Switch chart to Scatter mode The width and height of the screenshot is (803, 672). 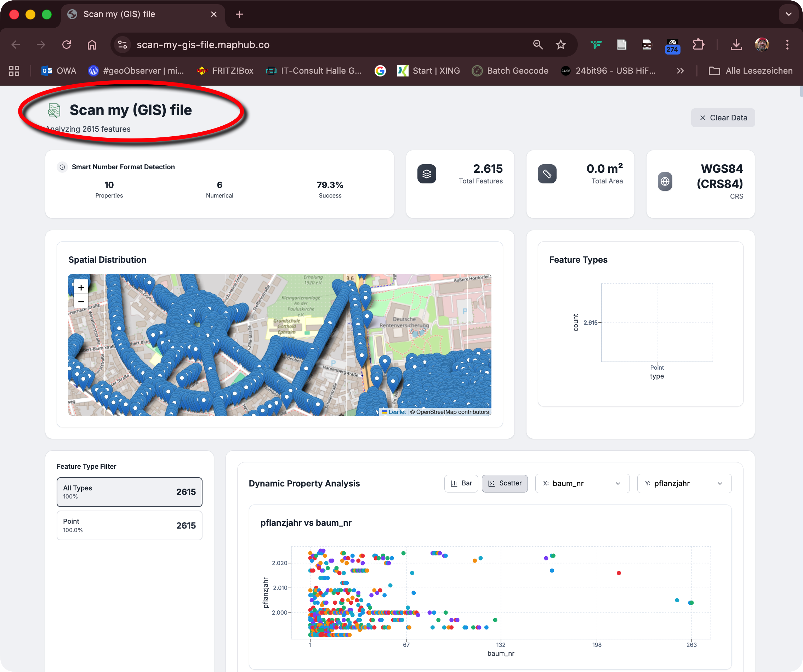[x=505, y=483]
